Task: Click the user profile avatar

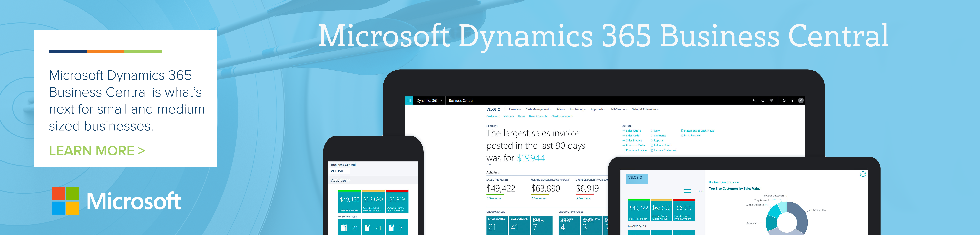Action: pos(801,100)
